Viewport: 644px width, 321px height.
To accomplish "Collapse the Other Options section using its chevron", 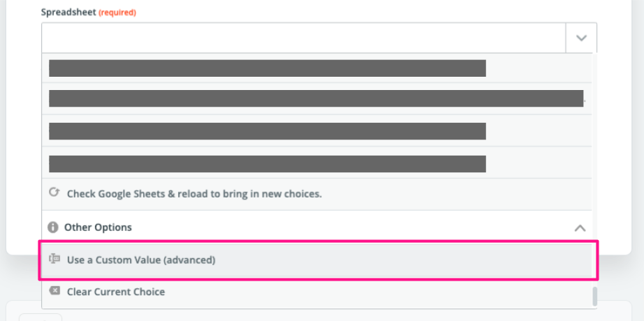I will pyautogui.click(x=580, y=228).
